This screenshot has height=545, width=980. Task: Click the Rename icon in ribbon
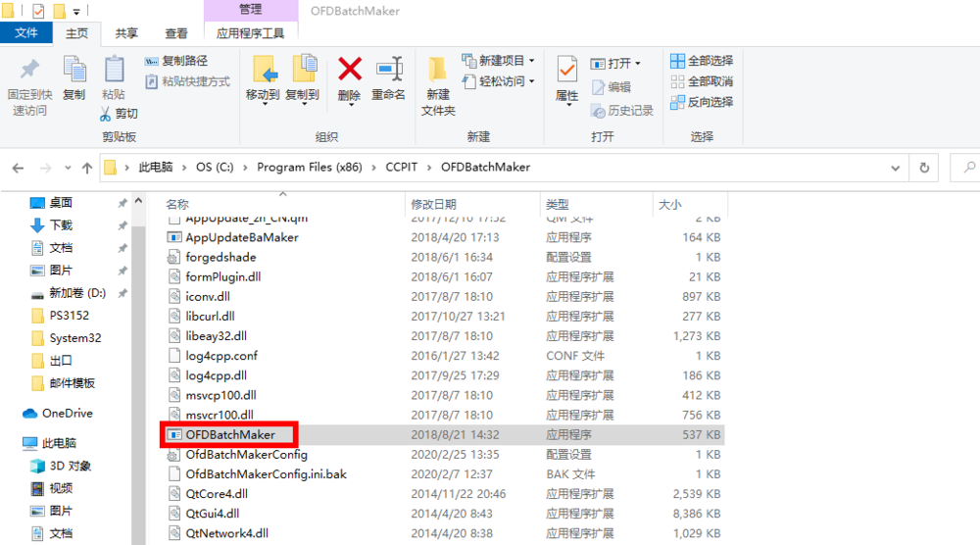click(388, 71)
